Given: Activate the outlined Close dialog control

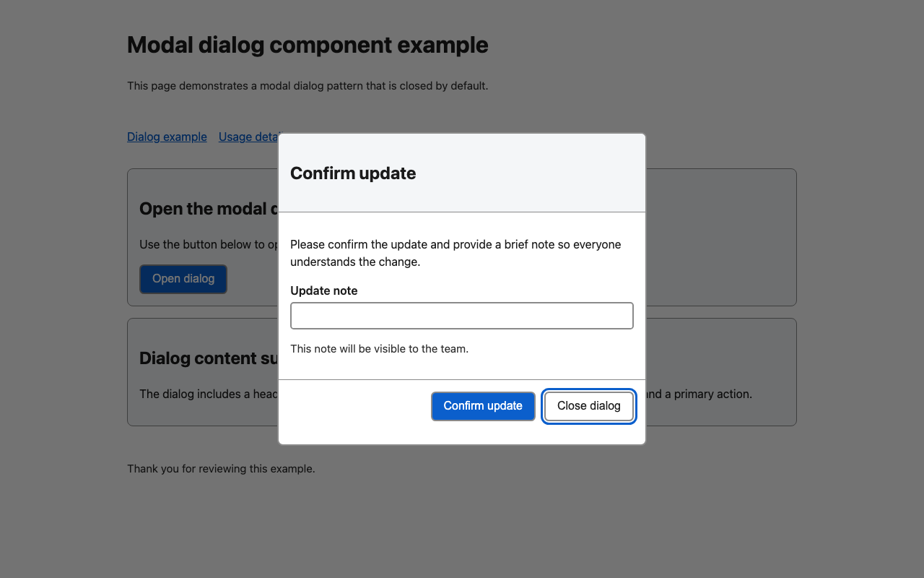Looking at the screenshot, I should point(588,406).
